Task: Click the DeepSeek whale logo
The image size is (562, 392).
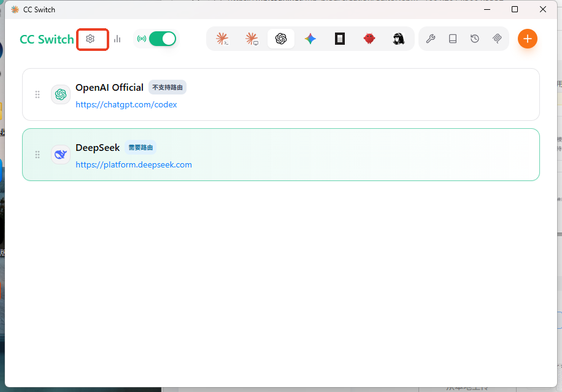Action: (61, 155)
